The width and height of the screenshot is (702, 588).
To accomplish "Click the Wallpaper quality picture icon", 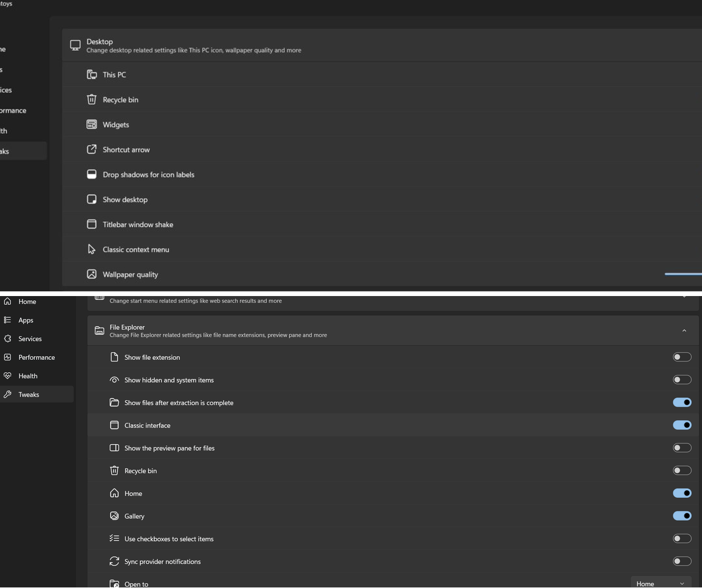I will pos(92,274).
